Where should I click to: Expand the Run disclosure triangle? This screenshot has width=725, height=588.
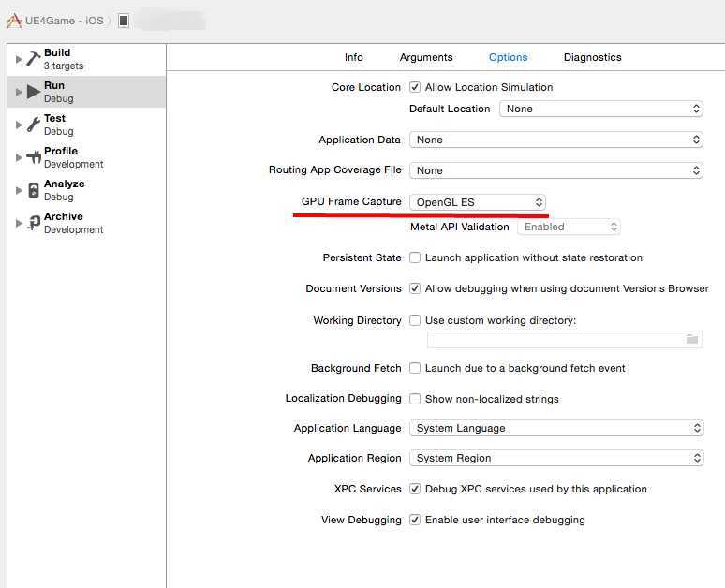pyautogui.click(x=19, y=92)
